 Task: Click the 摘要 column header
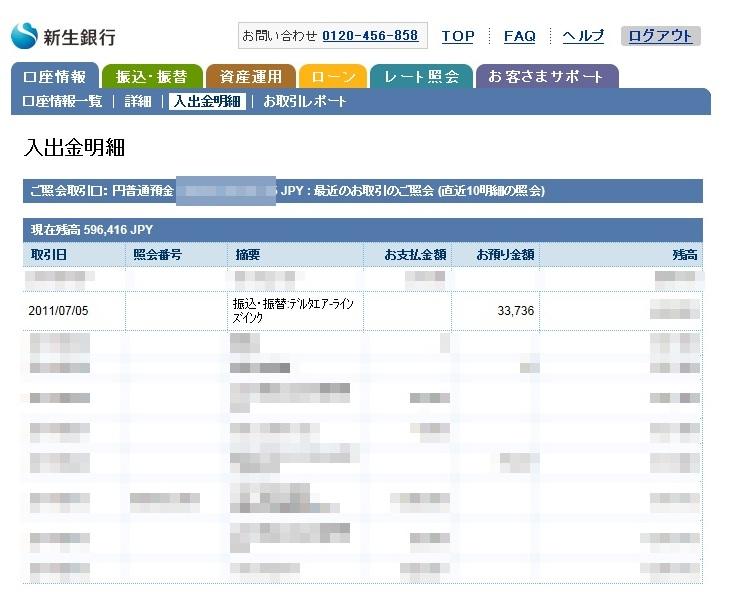pos(245,255)
